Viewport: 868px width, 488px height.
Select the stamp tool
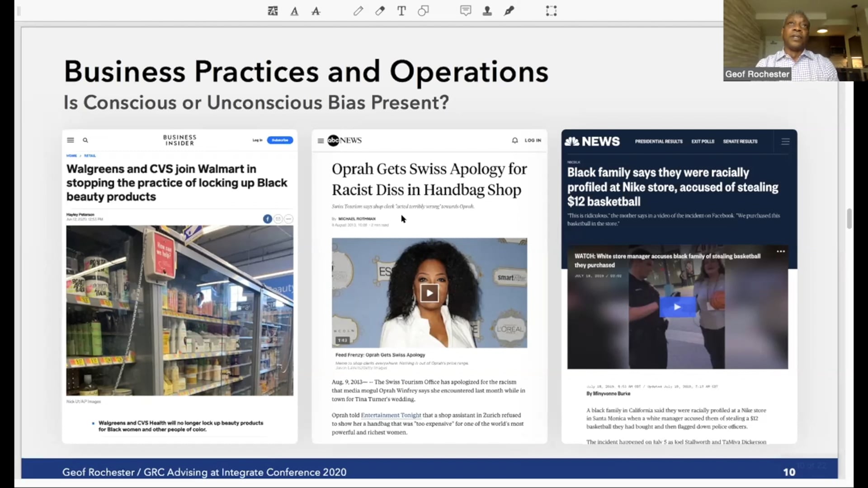[x=487, y=11]
